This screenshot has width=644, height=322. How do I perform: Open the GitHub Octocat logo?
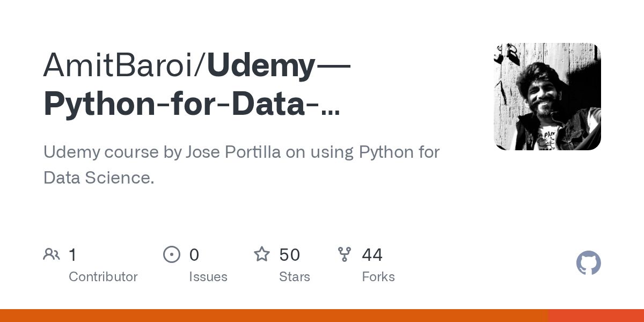pyautogui.click(x=588, y=264)
